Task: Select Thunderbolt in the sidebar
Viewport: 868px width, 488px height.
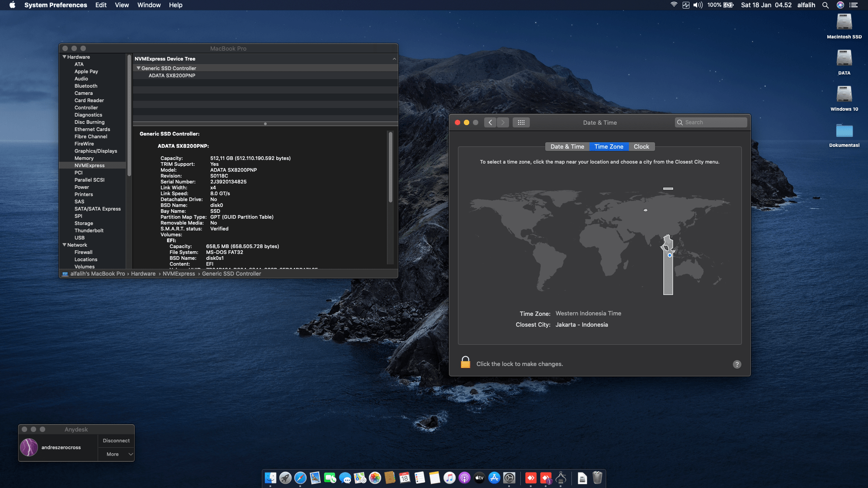Action: (89, 230)
